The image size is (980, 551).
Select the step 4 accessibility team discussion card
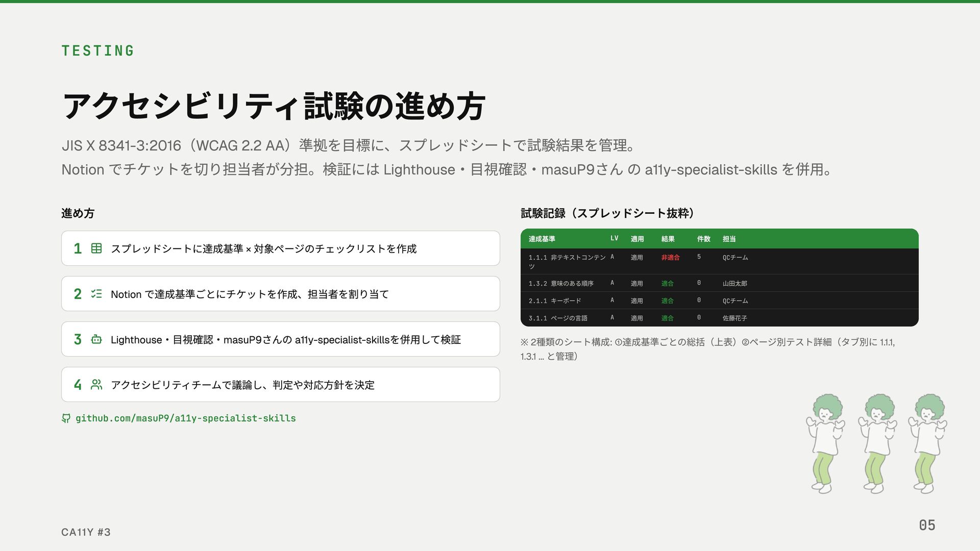pyautogui.click(x=280, y=385)
